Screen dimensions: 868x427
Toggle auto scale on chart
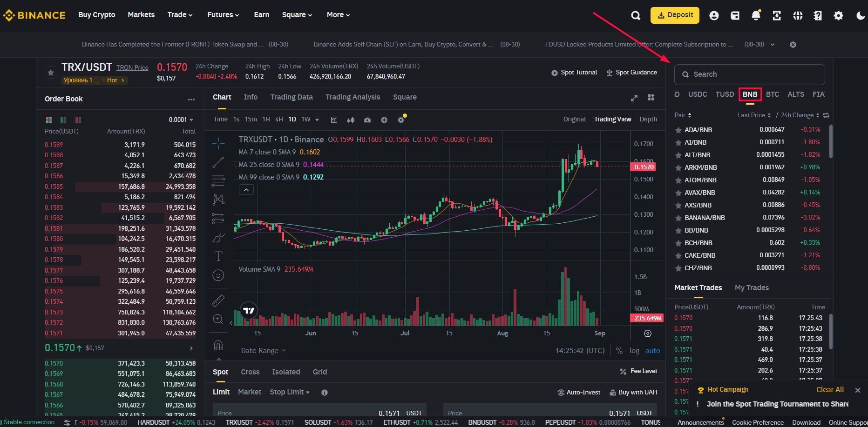652,351
